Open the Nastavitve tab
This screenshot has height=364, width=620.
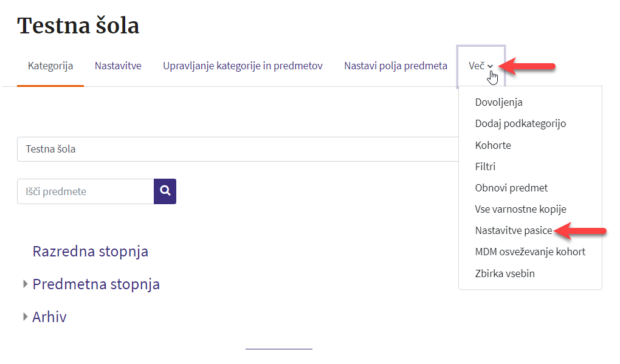click(118, 66)
